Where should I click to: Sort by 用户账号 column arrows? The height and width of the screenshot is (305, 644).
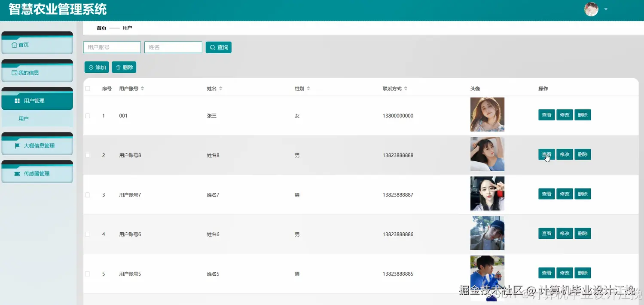coord(142,89)
